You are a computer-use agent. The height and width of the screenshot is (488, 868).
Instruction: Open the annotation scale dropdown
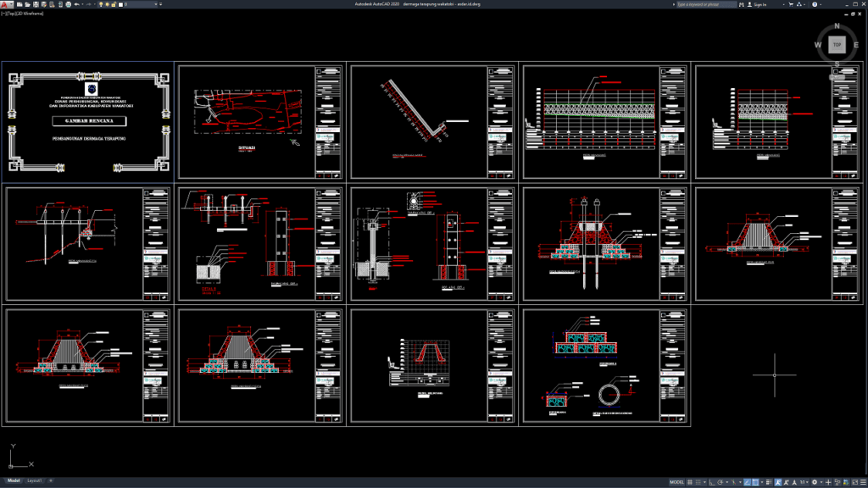(806, 481)
